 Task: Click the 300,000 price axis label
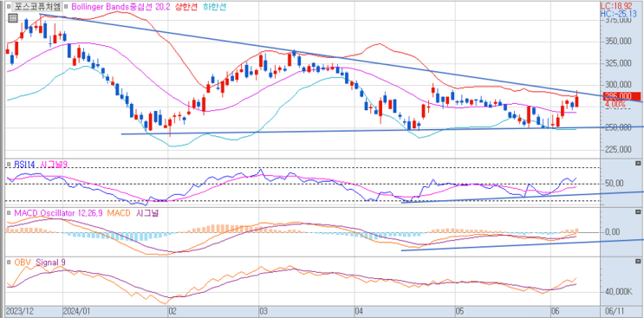[618, 85]
